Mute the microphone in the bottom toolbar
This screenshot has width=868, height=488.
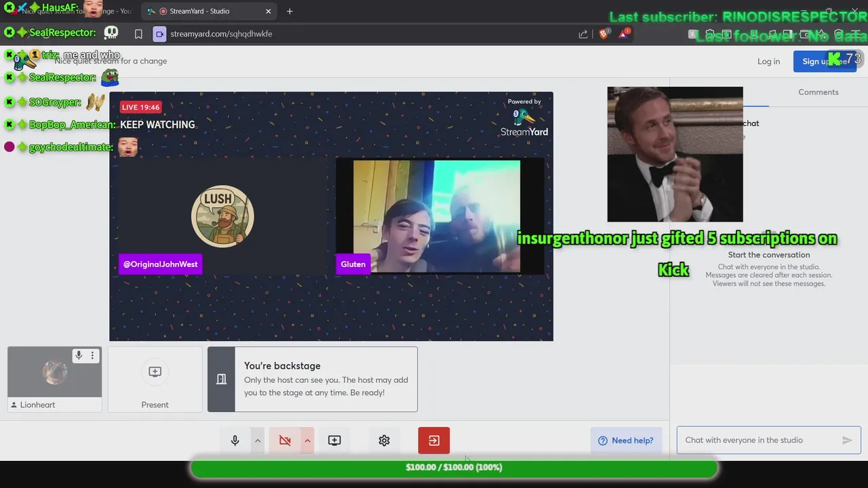point(235,441)
